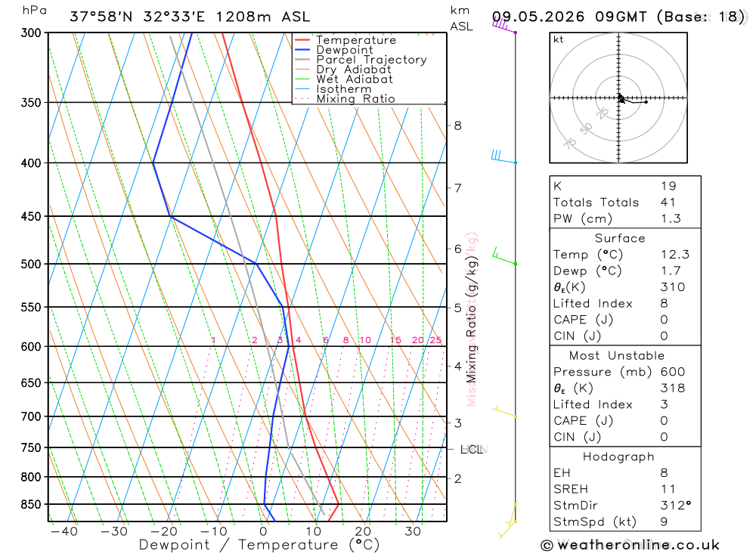Click the 'Dewpoint / Temperature (°C)' axis title
This screenshot has height=554, width=756.
[x=259, y=545]
